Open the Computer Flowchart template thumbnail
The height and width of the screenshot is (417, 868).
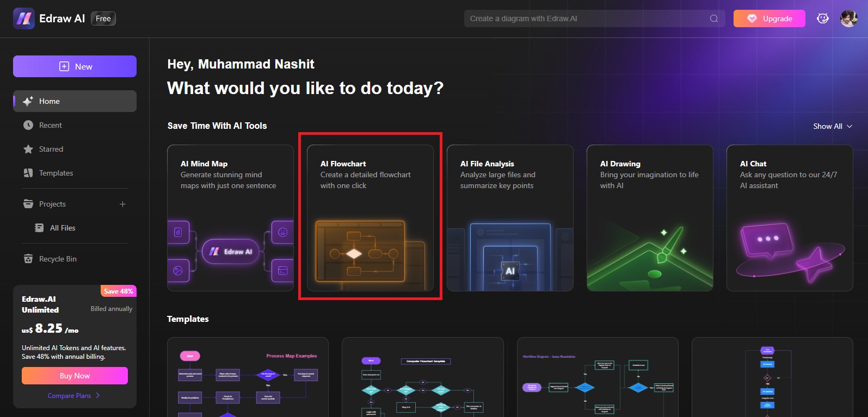point(423,377)
